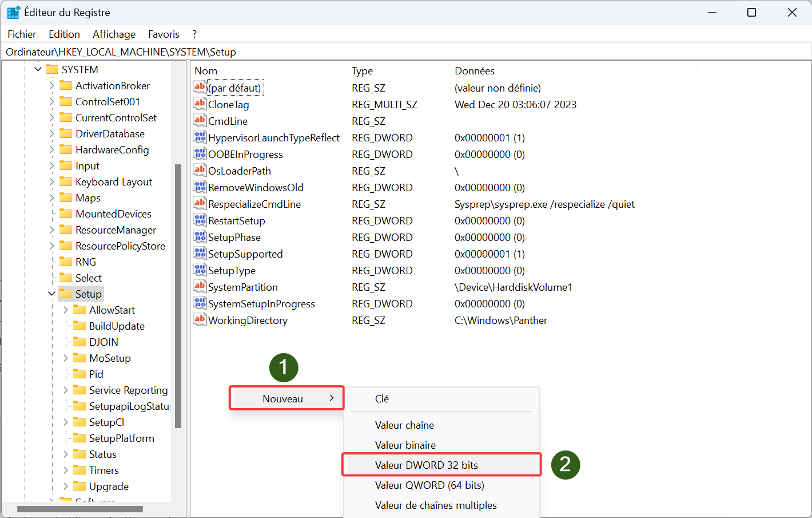The height and width of the screenshot is (518, 812).
Task: Click the SetupPlatform folder icon
Action: [79, 438]
